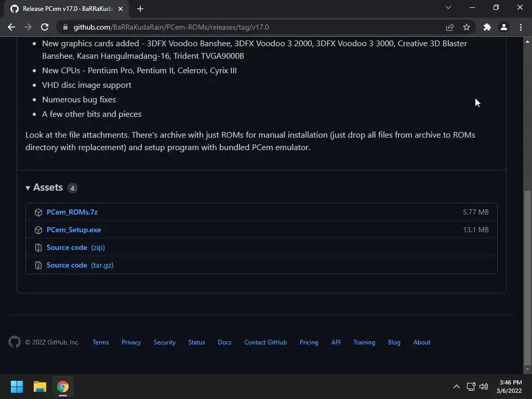Open the network status tray icon

(x=471, y=387)
